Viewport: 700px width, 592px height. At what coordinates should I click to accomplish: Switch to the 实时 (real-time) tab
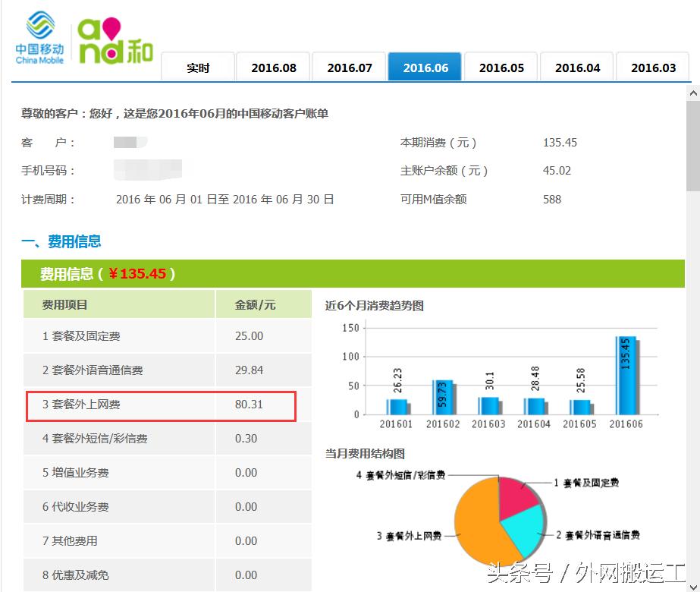[197, 67]
